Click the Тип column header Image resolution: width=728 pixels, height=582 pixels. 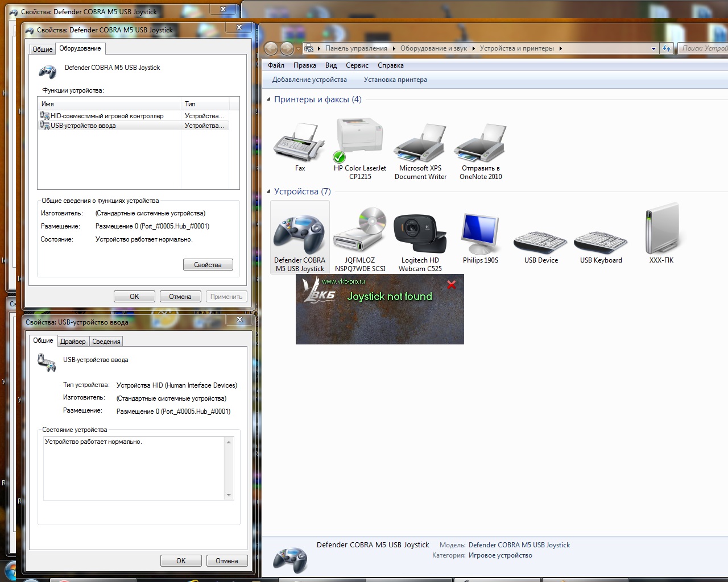pos(205,104)
